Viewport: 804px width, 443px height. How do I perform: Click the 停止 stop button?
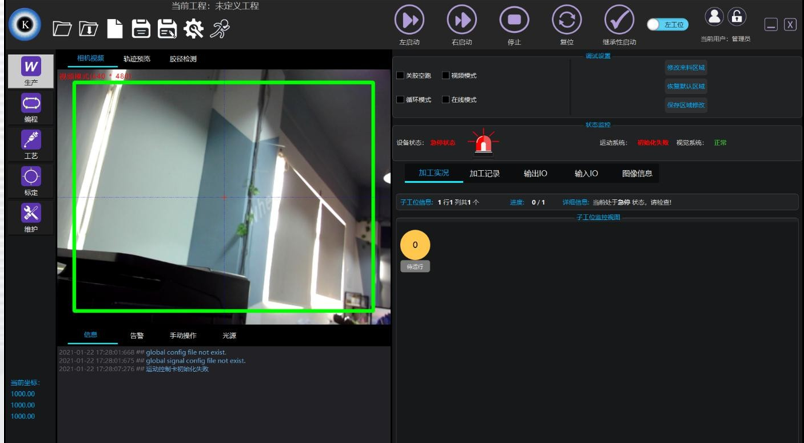coord(514,20)
